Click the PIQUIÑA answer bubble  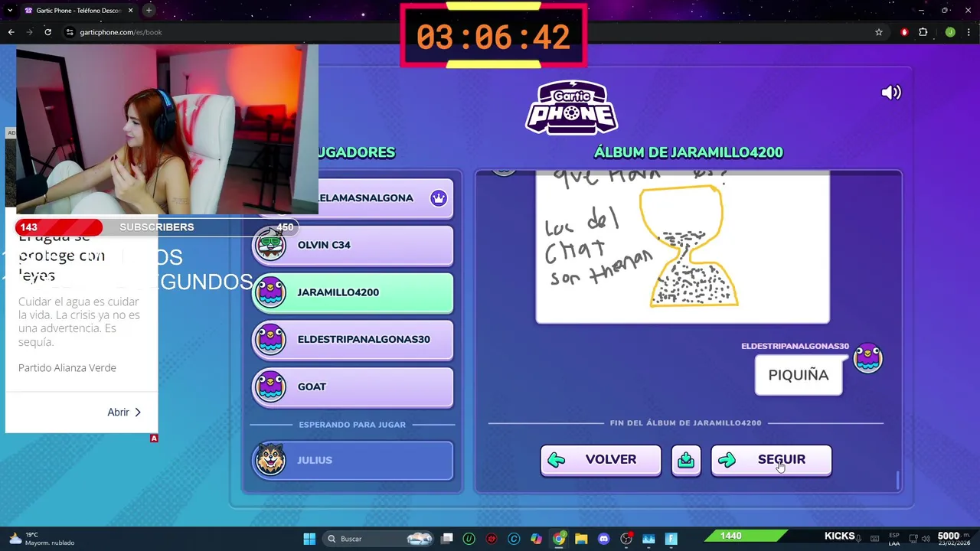[x=799, y=375]
